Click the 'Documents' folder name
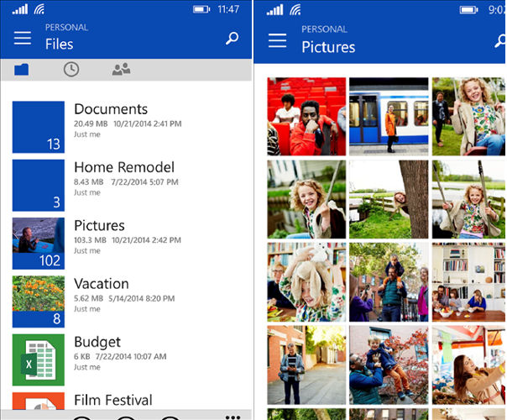This screenshot has height=420, width=507. click(111, 109)
